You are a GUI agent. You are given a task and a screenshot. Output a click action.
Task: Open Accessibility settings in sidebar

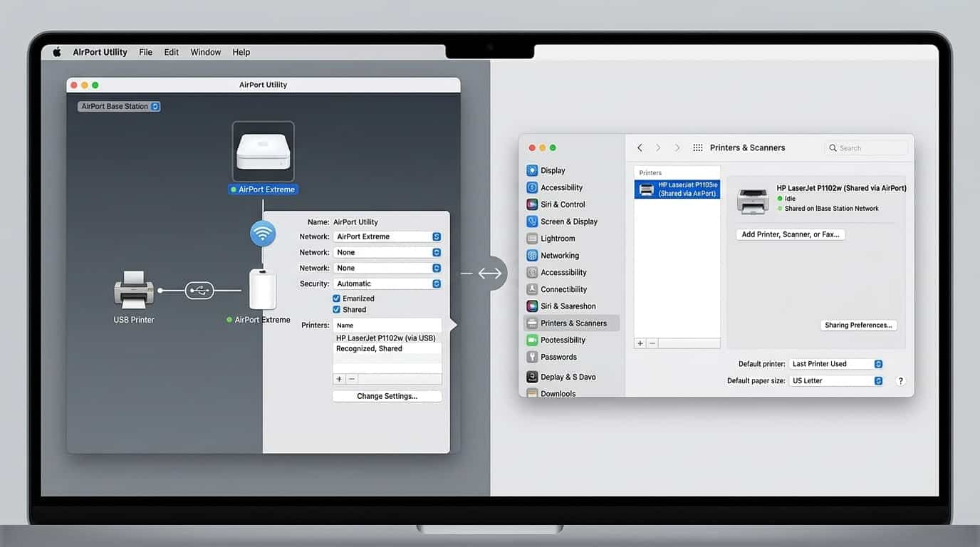pos(572,187)
